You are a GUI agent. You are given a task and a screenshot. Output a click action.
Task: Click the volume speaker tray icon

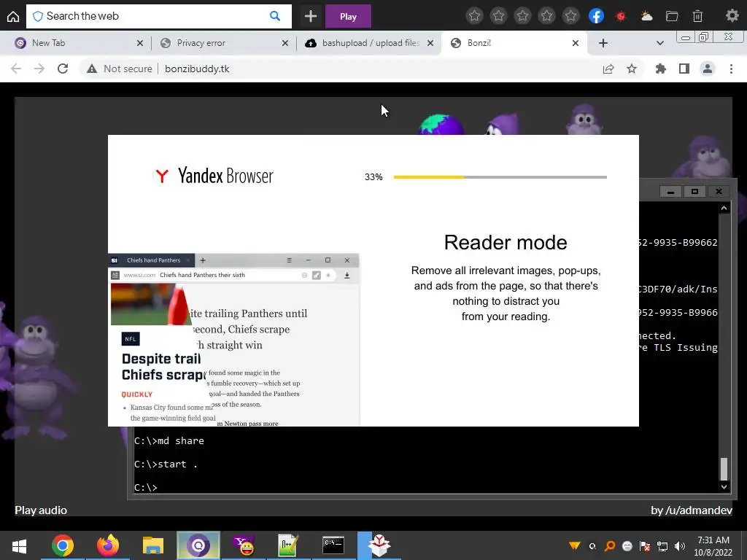click(x=680, y=546)
